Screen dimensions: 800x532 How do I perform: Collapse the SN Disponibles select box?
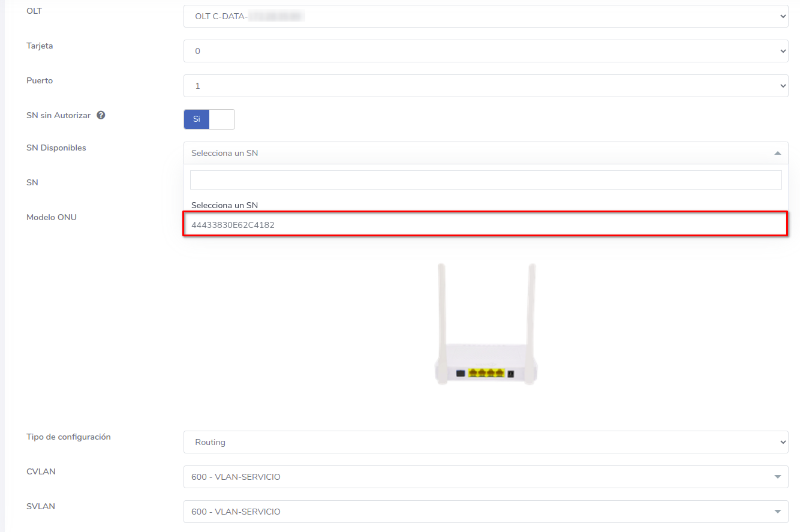click(x=485, y=153)
